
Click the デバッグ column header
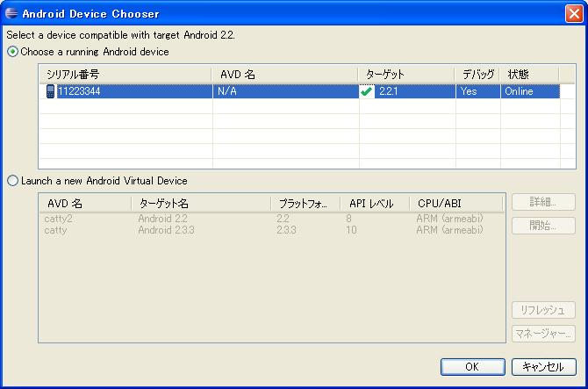[x=477, y=75]
